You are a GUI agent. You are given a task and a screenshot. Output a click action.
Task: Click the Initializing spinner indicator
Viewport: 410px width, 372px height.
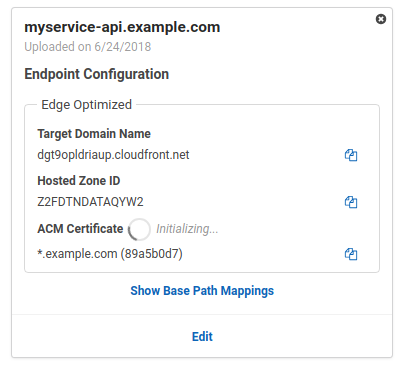tap(139, 229)
